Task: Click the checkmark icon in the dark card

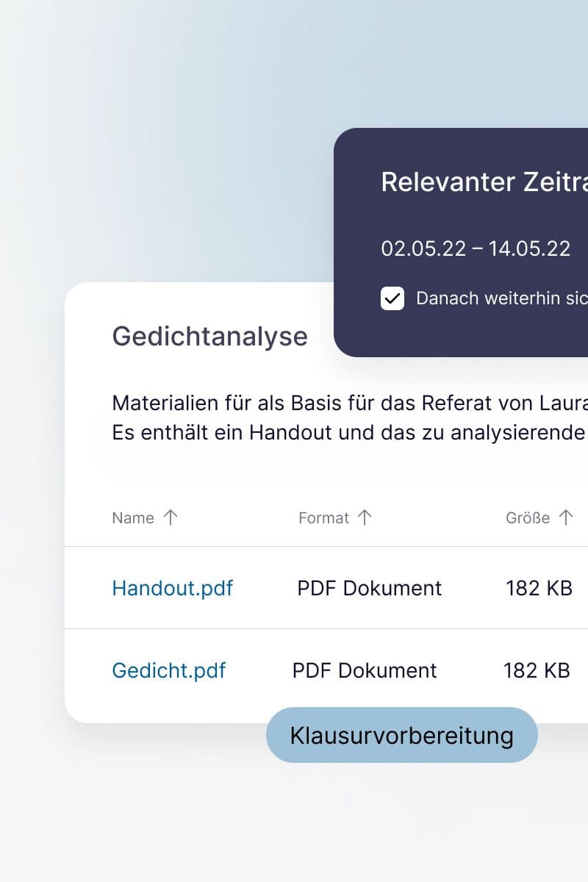Action: click(x=392, y=298)
